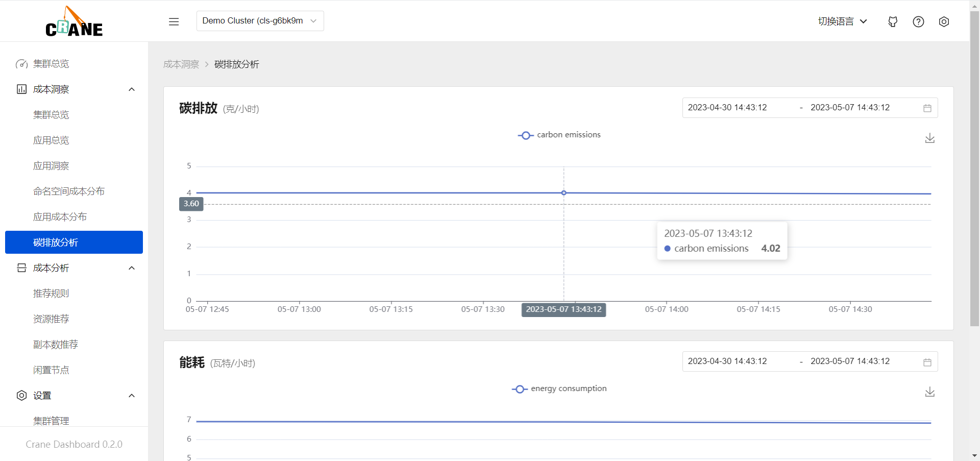The image size is (980, 461).
Task: Click the 4.02 tooltip value
Action: click(771, 248)
